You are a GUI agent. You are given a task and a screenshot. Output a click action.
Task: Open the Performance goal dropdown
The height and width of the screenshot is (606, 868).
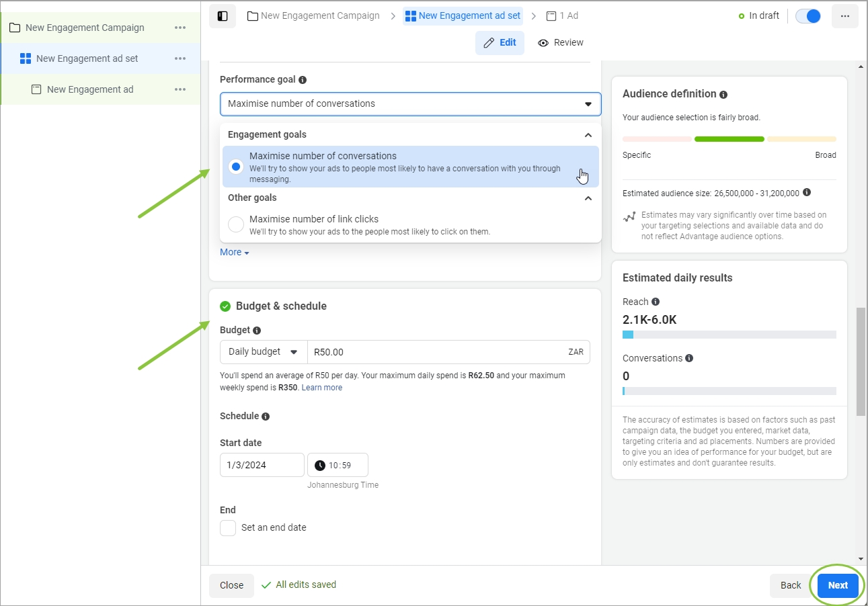tap(410, 104)
